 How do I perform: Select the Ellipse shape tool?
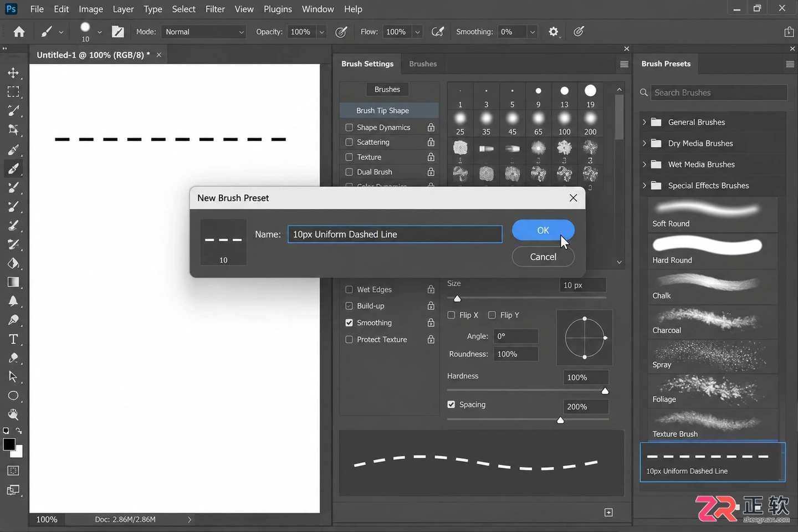click(13, 396)
